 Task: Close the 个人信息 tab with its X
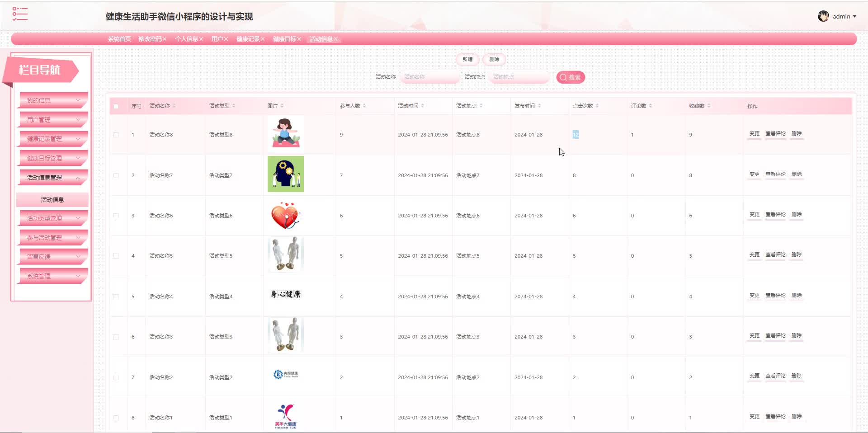click(201, 39)
